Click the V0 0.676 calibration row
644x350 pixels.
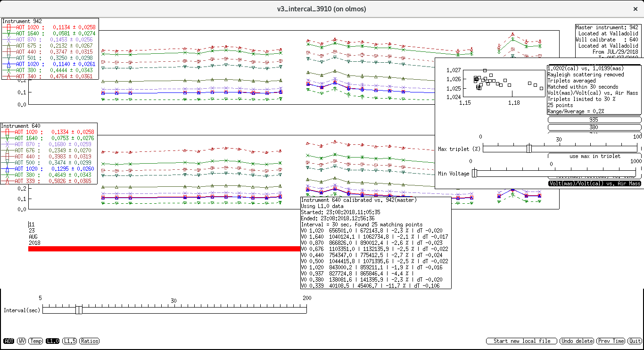(x=374, y=249)
